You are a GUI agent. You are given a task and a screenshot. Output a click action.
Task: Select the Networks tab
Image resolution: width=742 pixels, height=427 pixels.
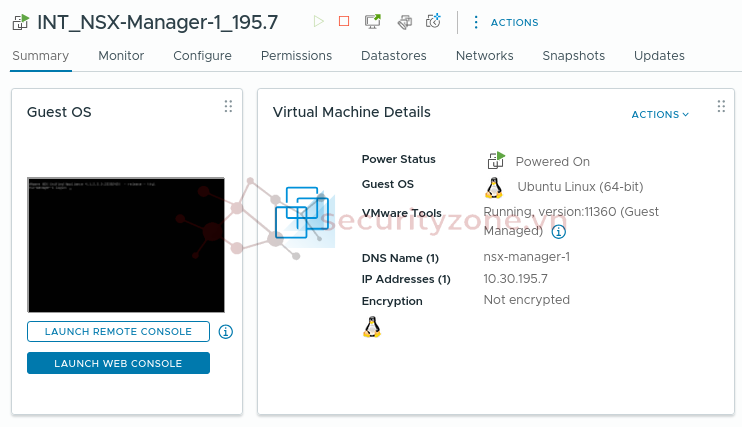484,56
